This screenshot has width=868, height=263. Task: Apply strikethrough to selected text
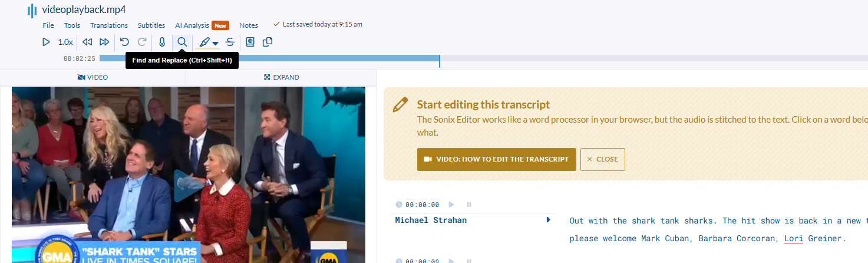click(x=230, y=42)
